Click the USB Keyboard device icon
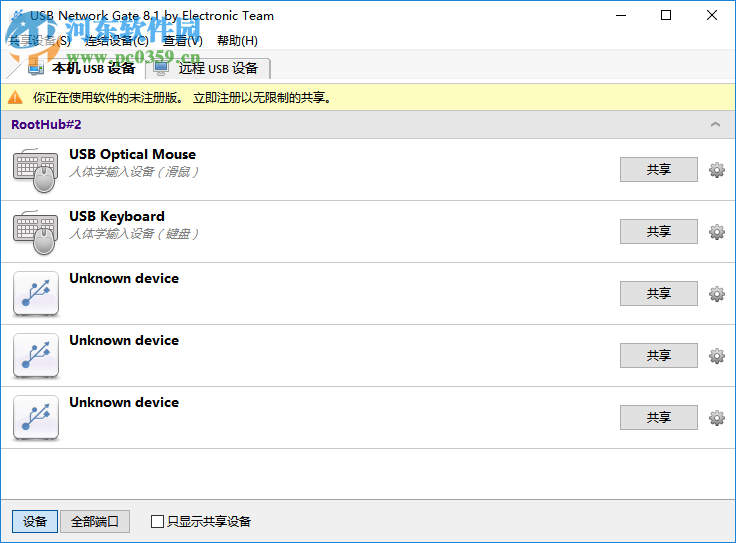The width and height of the screenshot is (736, 543). (x=36, y=232)
